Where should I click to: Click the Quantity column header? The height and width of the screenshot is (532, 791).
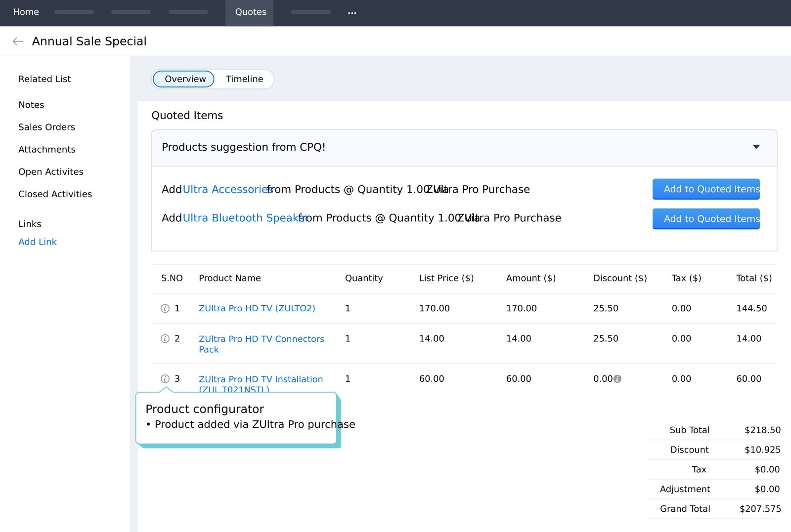click(364, 278)
